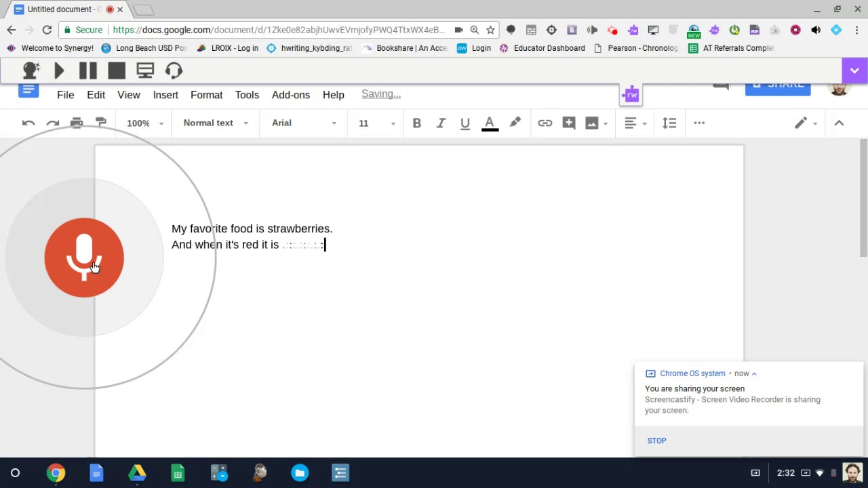
Task: Open the text alignment dropdown
Action: [635, 123]
